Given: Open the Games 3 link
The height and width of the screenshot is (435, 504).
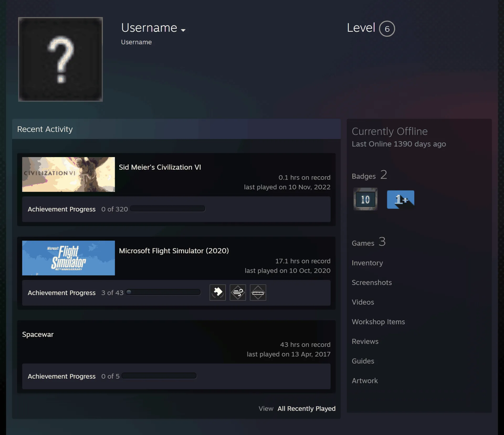Looking at the screenshot, I should pyautogui.click(x=369, y=242).
